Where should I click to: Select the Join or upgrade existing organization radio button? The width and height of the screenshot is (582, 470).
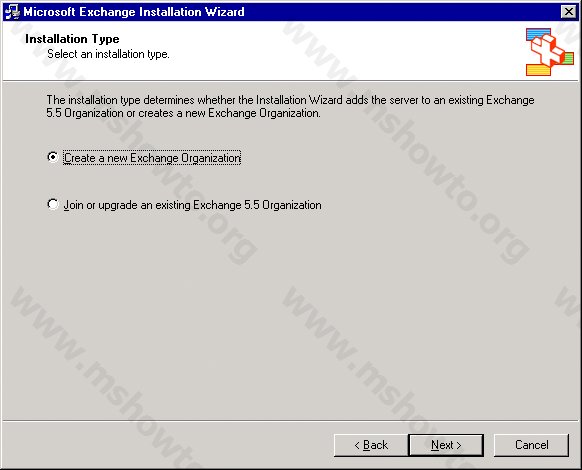pyautogui.click(x=53, y=204)
